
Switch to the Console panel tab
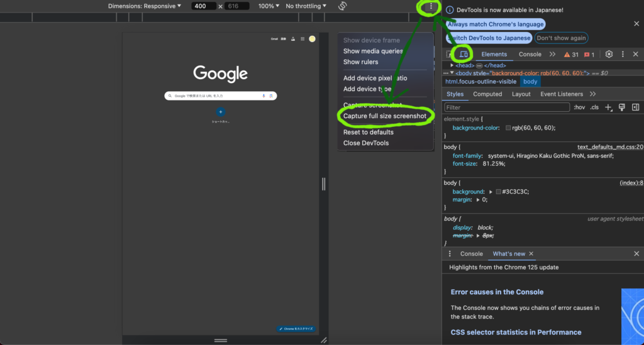coord(530,54)
